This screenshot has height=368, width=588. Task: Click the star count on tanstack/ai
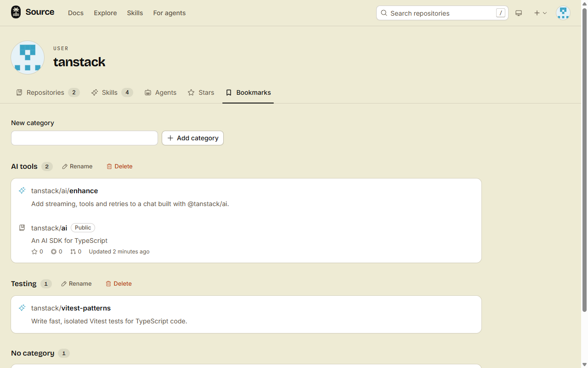(x=37, y=252)
